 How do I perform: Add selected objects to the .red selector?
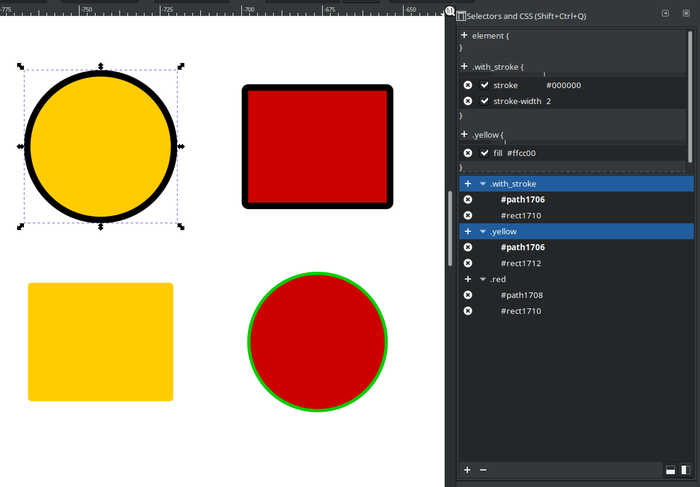pos(467,279)
